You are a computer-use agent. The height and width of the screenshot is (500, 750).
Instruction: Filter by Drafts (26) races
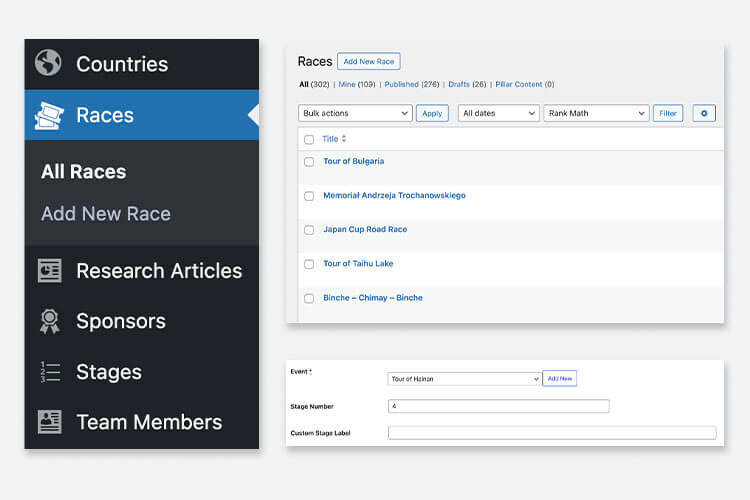[467, 84]
